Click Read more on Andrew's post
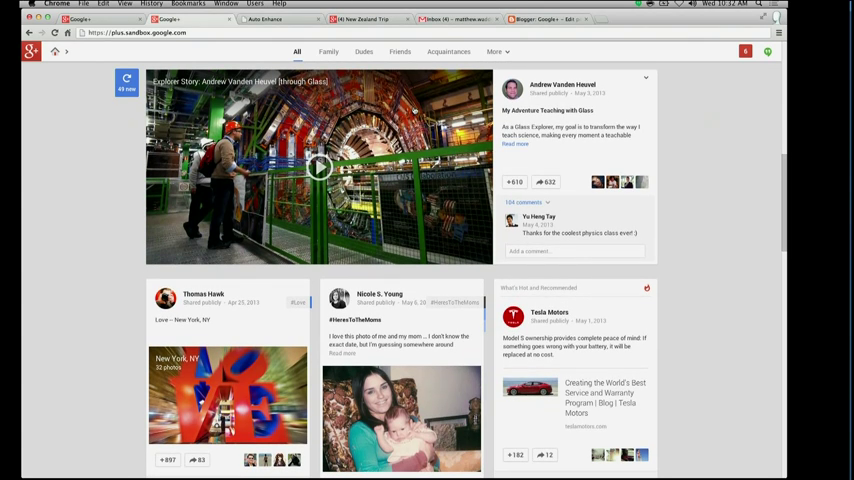The width and height of the screenshot is (854, 480). [x=515, y=144]
